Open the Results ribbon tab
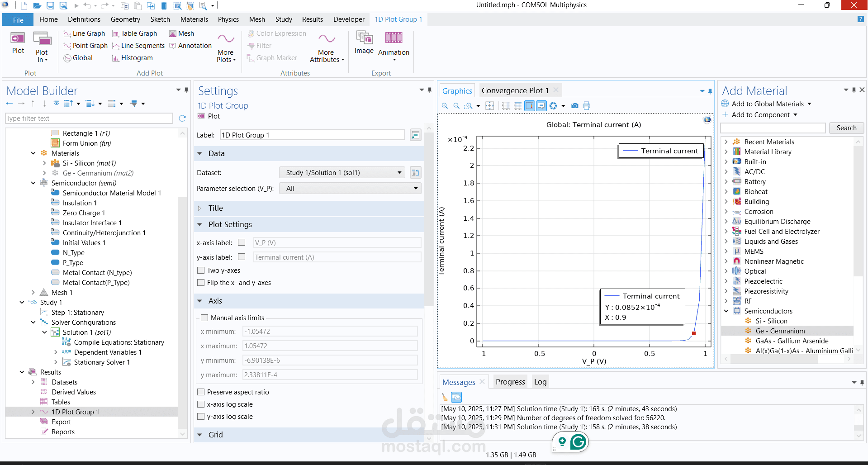Screen dimensions: 868x465 (x=312, y=19)
